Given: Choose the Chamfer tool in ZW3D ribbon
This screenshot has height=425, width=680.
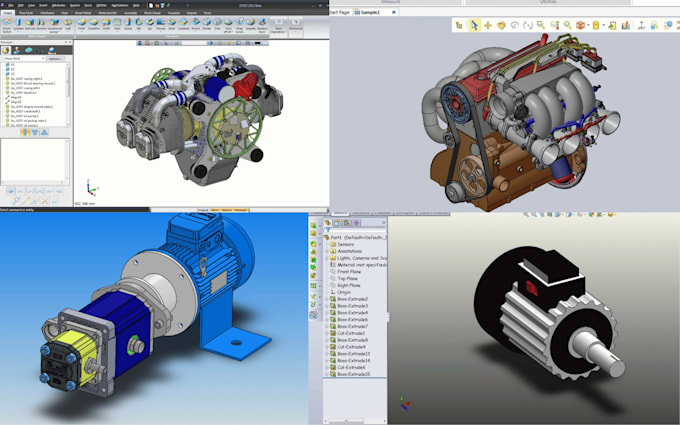Looking at the screenshot, I should tap(94, 24).
